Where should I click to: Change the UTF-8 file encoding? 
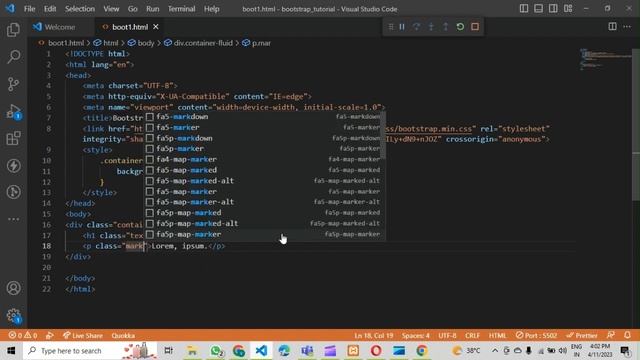coord(447,336)
